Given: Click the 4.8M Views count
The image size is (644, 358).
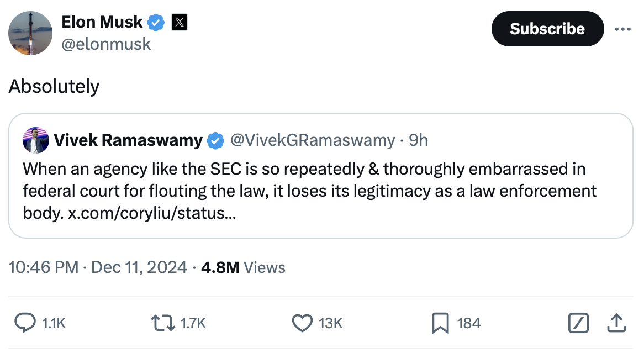Looking at the screenshot, I should tap(243, 267).
